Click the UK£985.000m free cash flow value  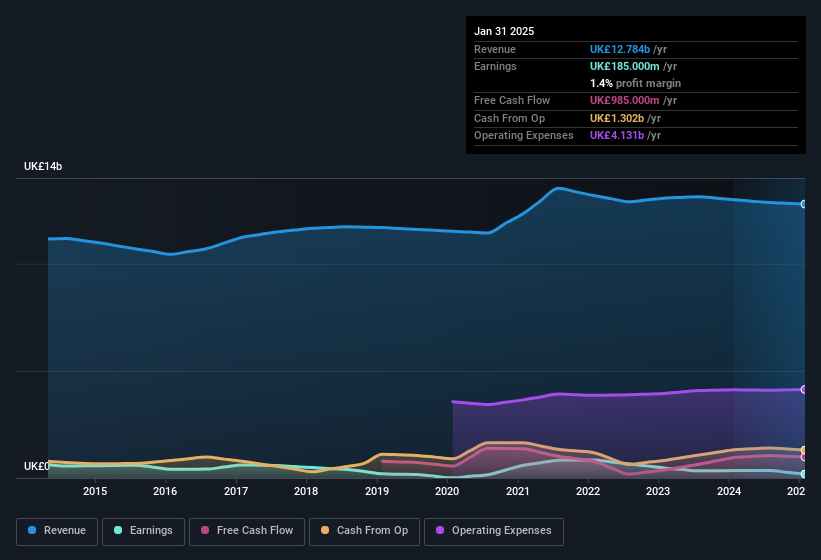(625, 100)
